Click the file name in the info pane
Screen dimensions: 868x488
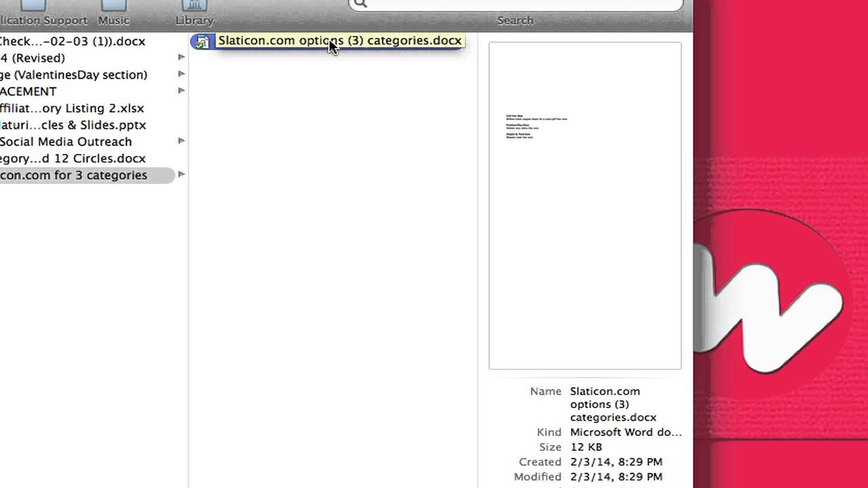613,405
